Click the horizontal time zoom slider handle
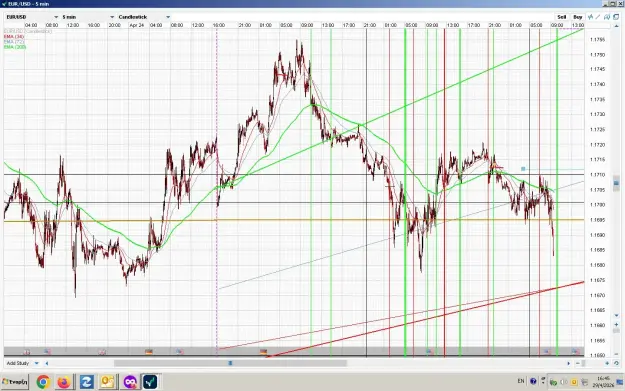 [x=583, y=363]
